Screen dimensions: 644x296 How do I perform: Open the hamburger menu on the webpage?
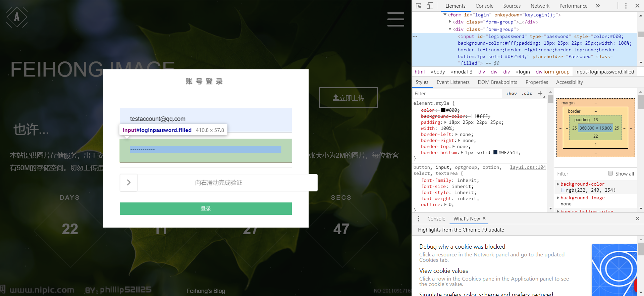click(x=396, y=19)
